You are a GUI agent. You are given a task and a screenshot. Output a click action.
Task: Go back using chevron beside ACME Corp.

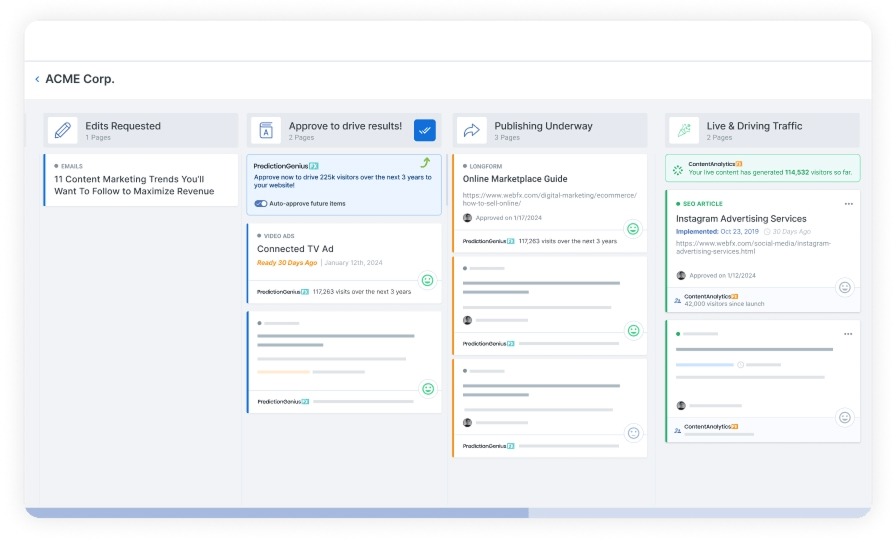pos(37,79)
